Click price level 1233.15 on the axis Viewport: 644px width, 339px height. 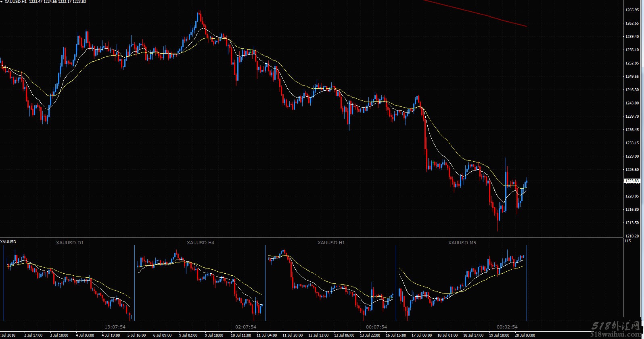tap(632, 143)
